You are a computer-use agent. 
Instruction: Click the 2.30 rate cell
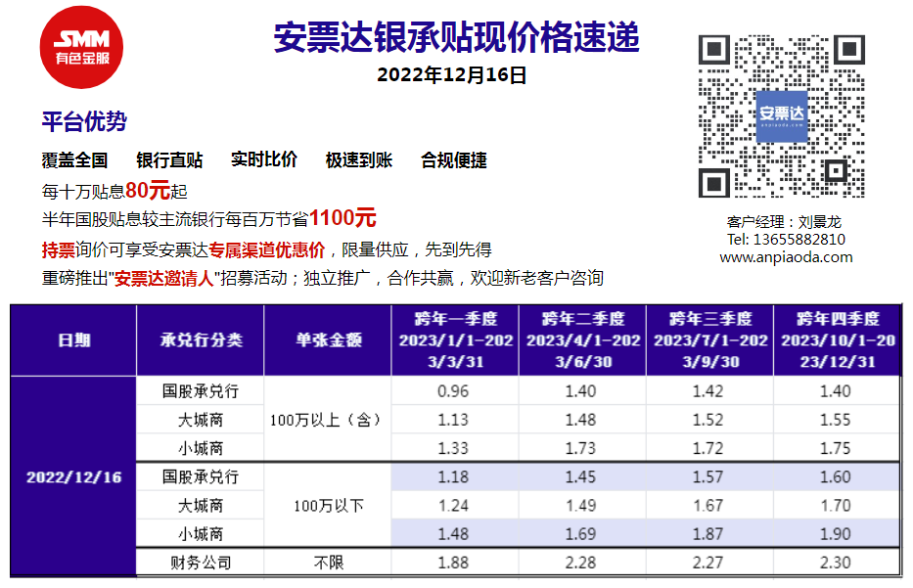point(836,563)
